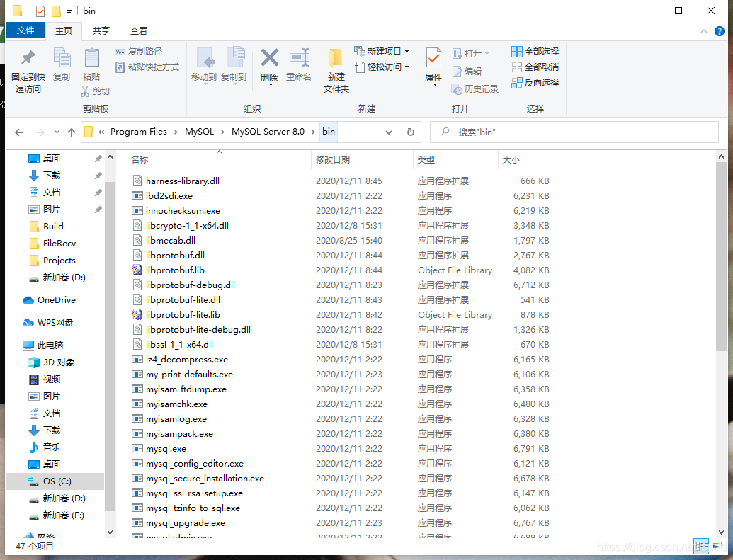
Task: Click History (历史记录) in ribbon
Action: pos(475,88)
